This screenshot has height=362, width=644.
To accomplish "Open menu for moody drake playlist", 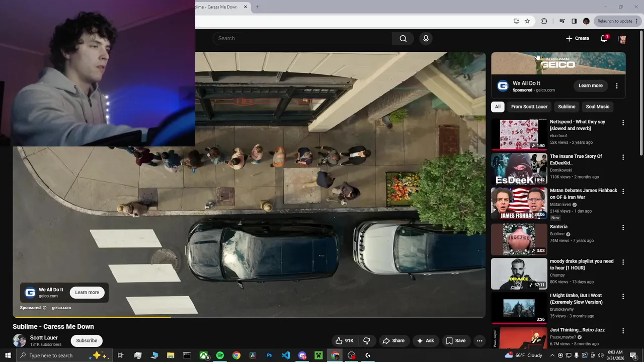I will (x=623, y=262).
